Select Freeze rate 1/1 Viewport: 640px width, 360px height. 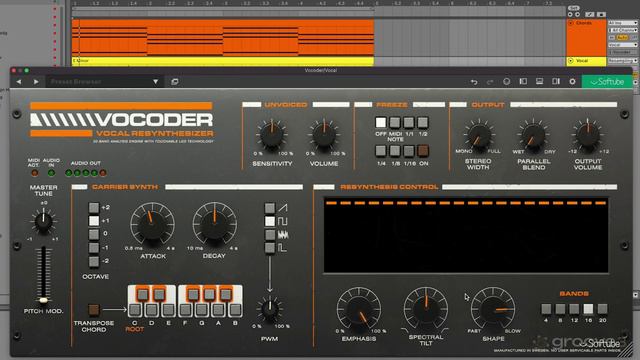pyautogui.click(x=409, y=122)
